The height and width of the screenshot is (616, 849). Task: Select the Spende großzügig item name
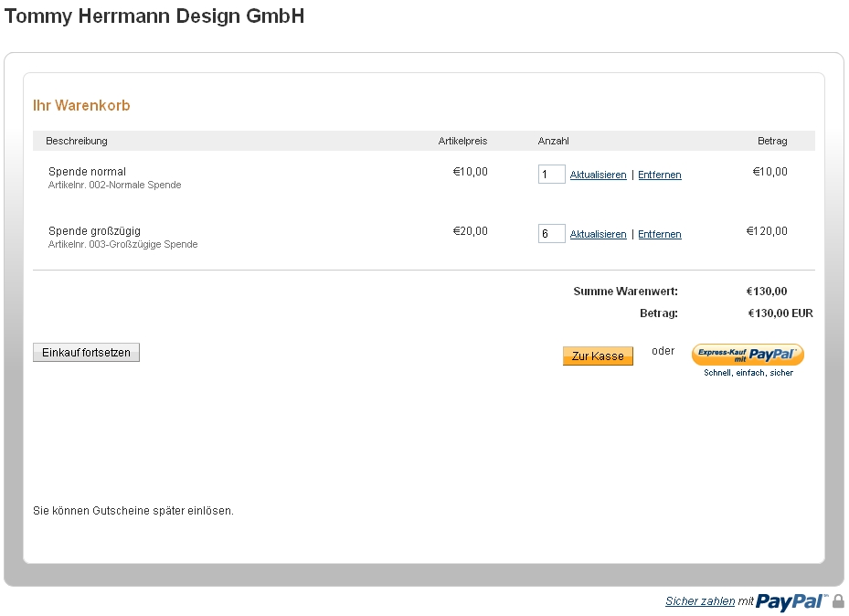[x=94, y=231]
